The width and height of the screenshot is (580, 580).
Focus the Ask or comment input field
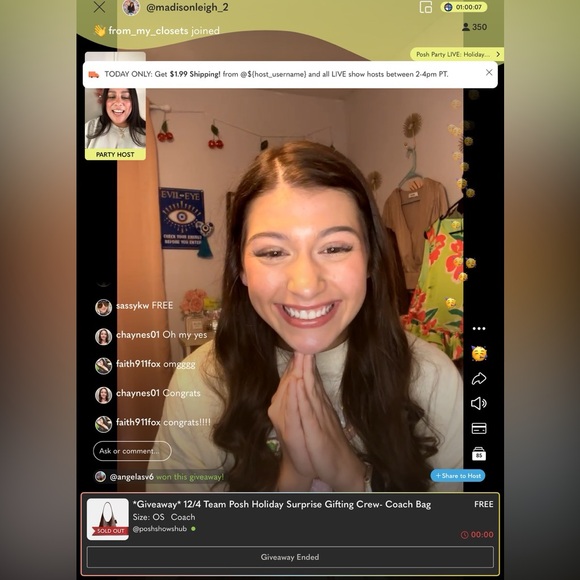coord(132,451)
